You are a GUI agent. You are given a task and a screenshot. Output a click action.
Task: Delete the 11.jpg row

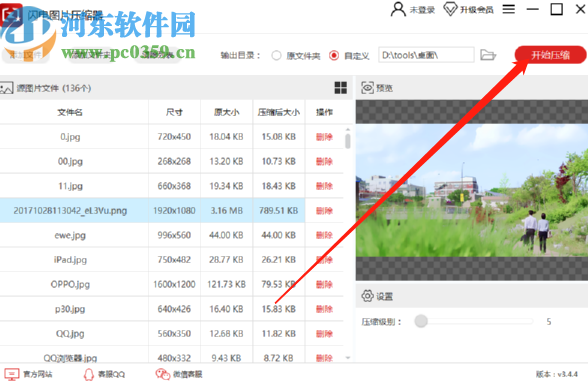coord(324,186)
